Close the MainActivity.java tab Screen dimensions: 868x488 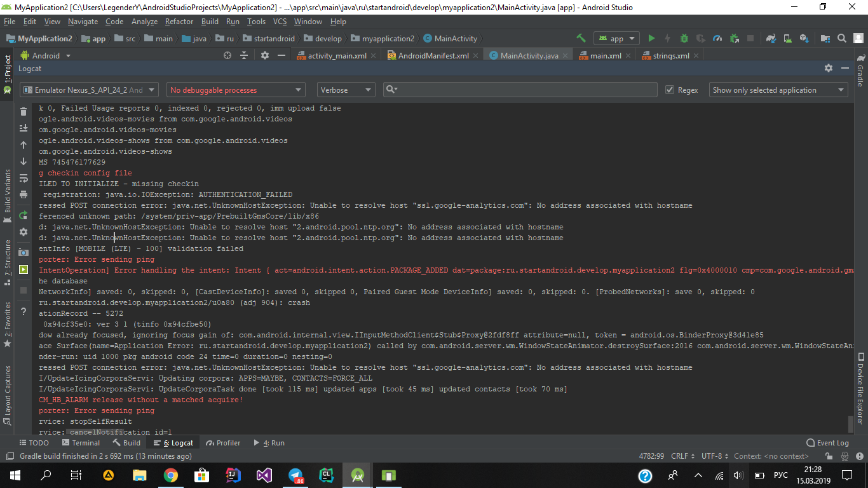pyautogui.click(x=566, y=56)
